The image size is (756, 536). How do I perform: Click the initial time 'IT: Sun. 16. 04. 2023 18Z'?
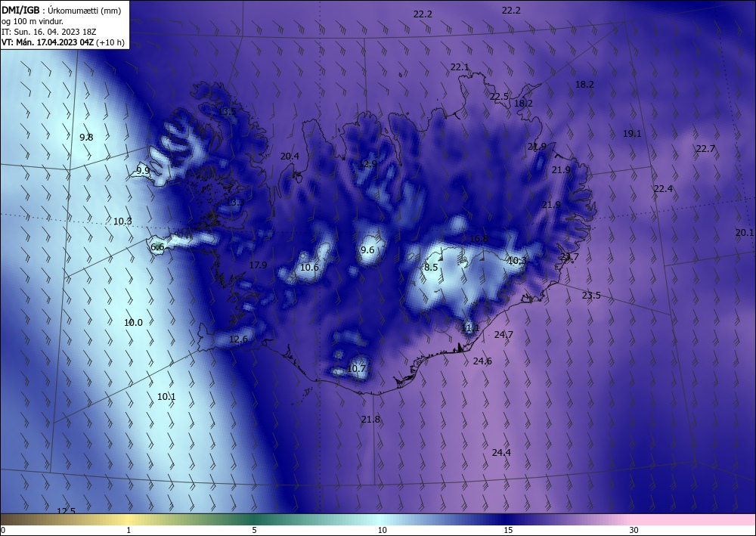click(48, 32)
